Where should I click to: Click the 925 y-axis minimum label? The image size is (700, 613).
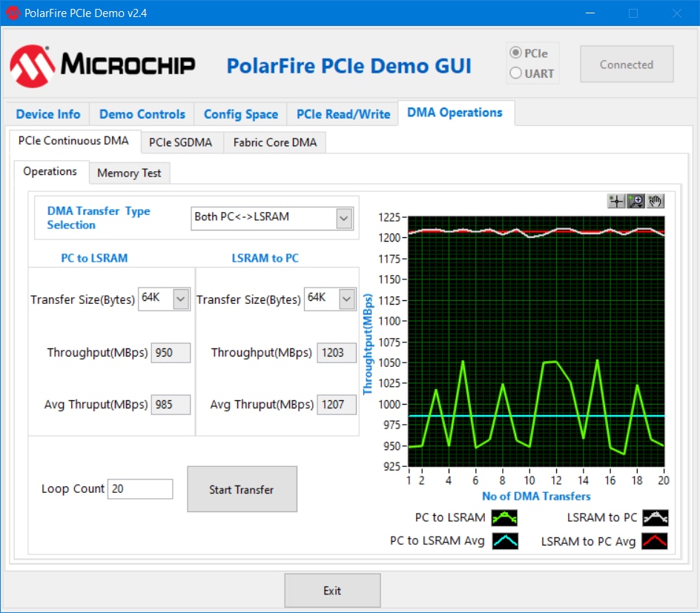392,467
